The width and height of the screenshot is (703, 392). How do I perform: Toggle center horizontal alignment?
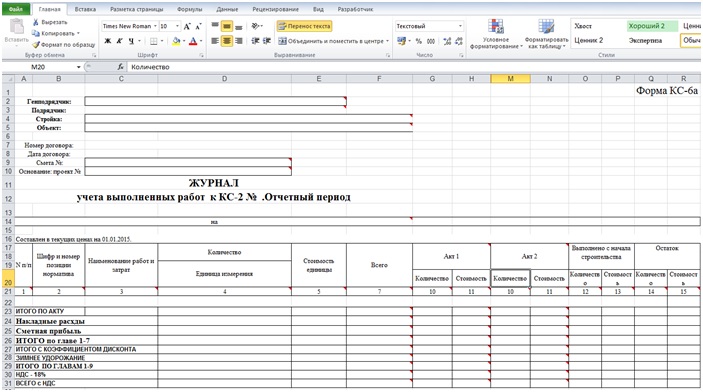[x=227, y=41]
